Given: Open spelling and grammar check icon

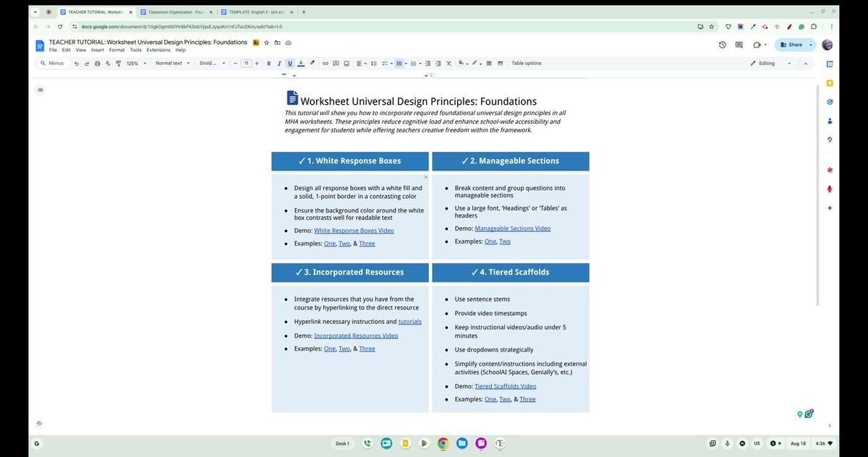Looking at the screenshot, I should tap(108, 64).
